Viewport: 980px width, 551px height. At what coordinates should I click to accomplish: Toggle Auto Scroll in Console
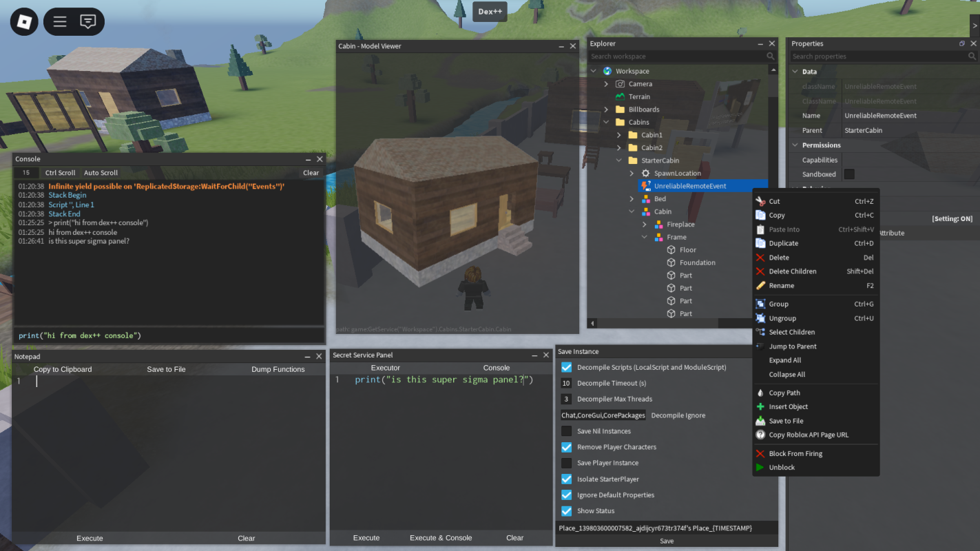[x=101, y=173]
